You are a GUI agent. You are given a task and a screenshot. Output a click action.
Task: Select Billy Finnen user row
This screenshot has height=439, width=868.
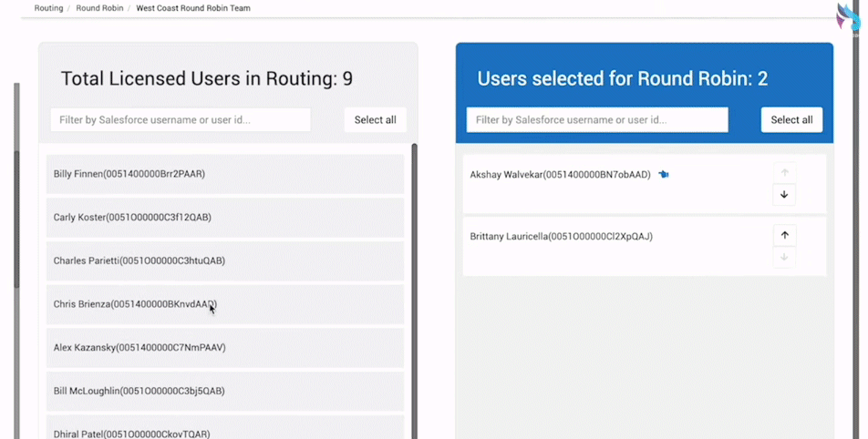pos(225,174)
